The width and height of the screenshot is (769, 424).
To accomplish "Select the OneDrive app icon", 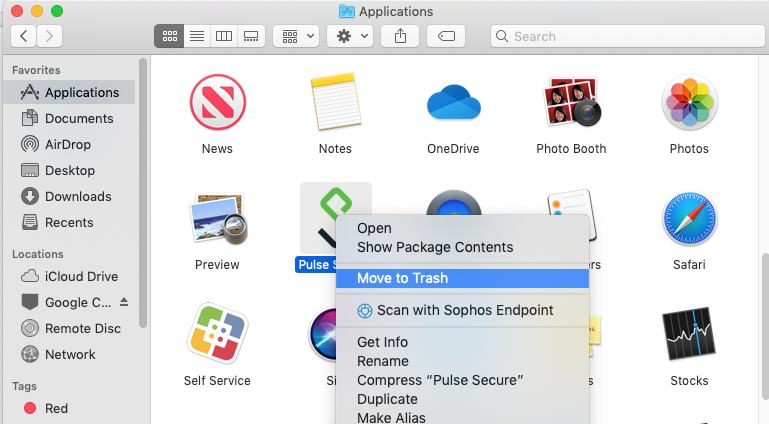I will pyautogui.click(x=454, y=102).
